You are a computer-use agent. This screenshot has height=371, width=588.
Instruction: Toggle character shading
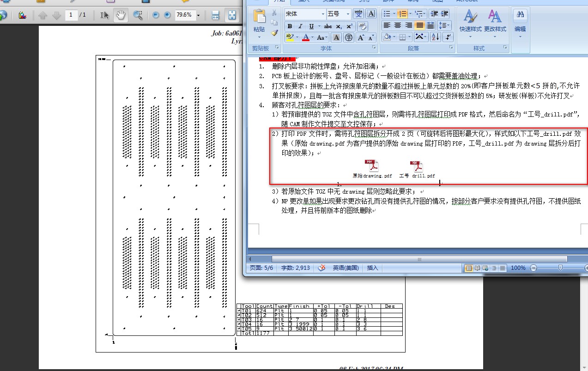(337, 37)
